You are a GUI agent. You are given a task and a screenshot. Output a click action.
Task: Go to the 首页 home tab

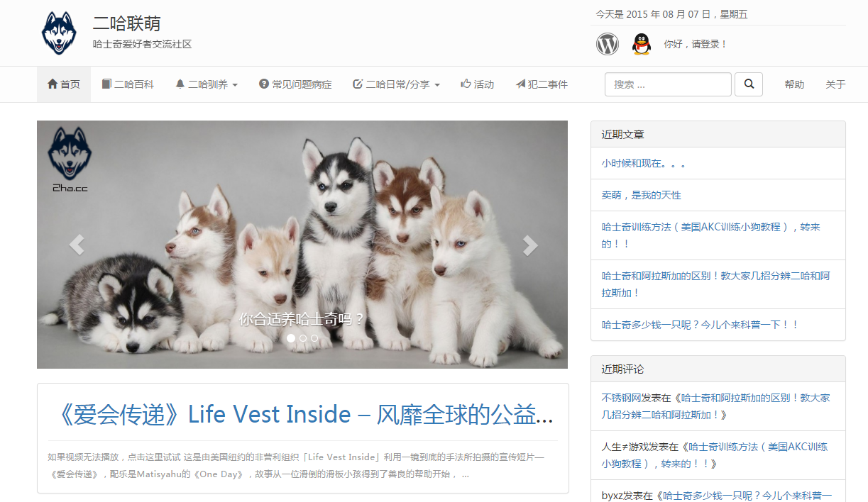[64, 84]
